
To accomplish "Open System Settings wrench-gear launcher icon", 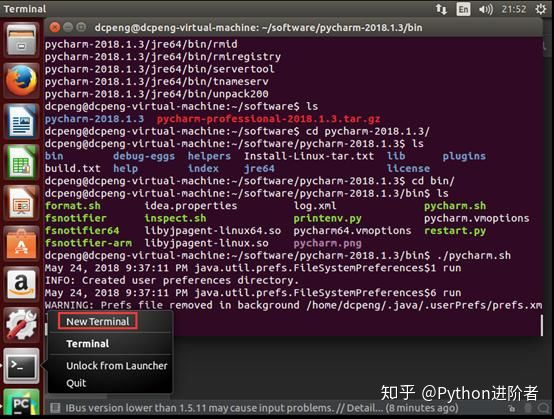I will click(x=21, y=325).
